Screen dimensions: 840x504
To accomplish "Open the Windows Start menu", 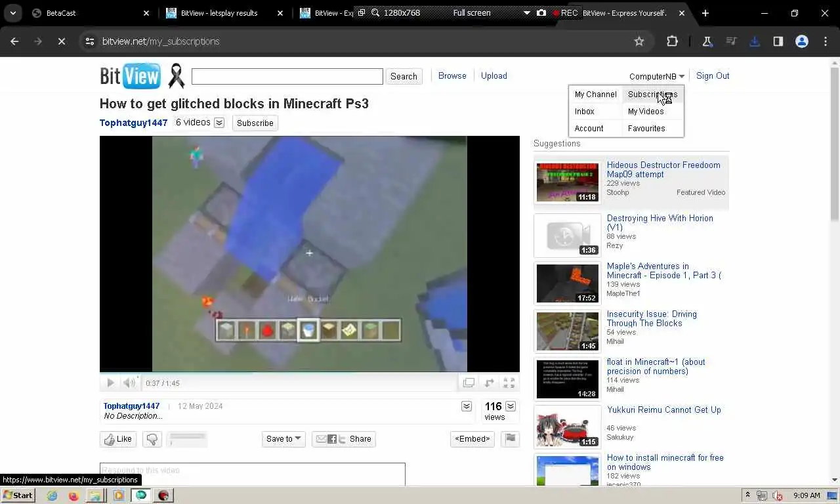I will 18,495.
